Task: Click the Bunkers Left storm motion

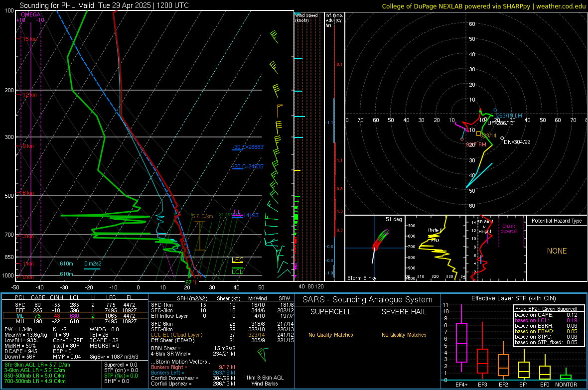Action: (x=193, y=373)
